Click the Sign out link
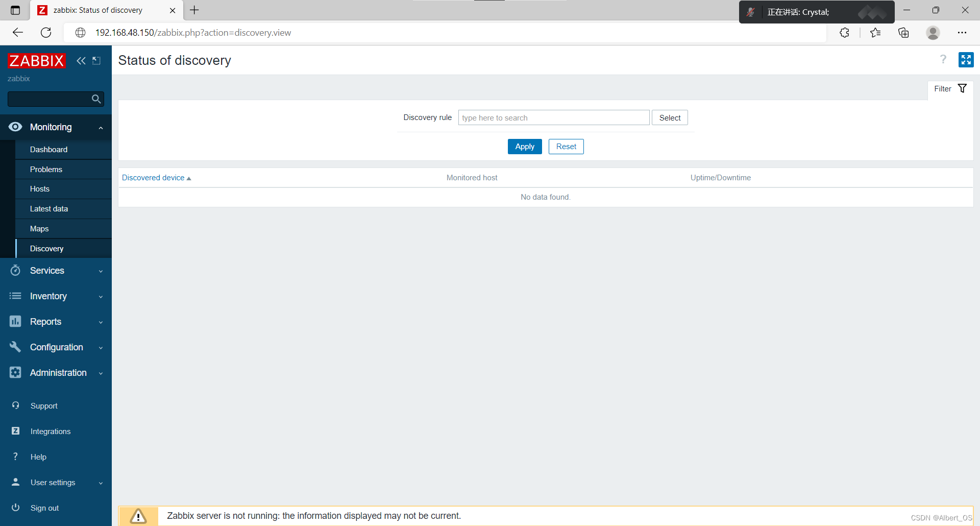 (x=44, y=508)
